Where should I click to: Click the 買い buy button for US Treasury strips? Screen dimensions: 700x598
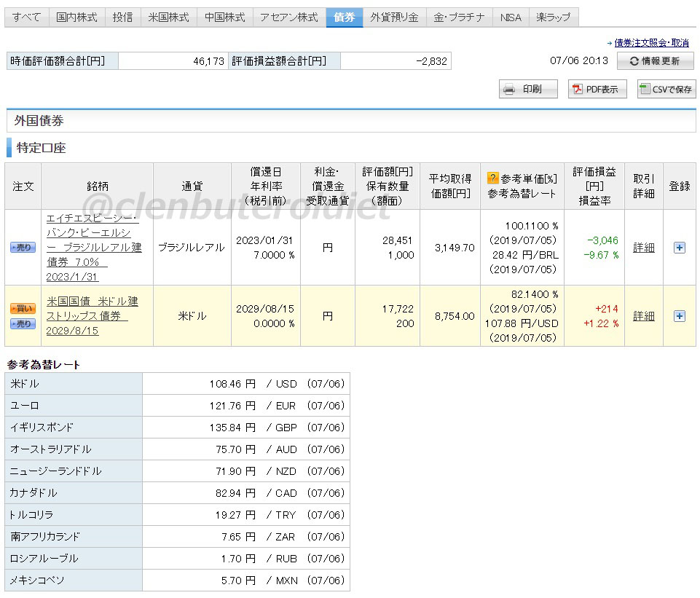(23, 308)
